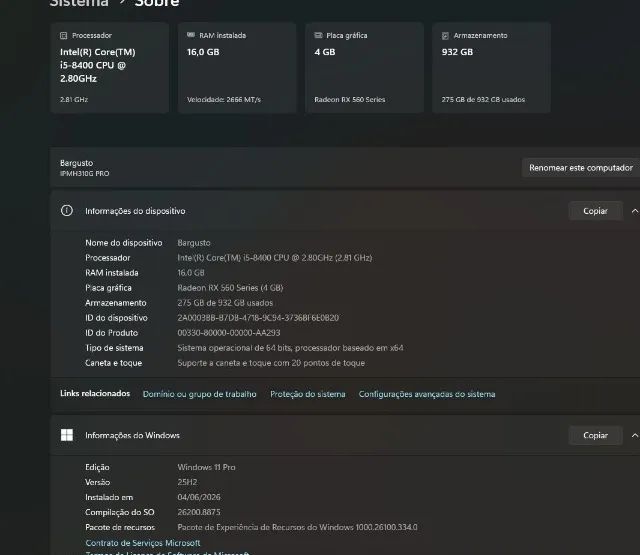Copy Windows information with Copiar button
This screenshot has width=640, height=555.
[x=596, y=435]
